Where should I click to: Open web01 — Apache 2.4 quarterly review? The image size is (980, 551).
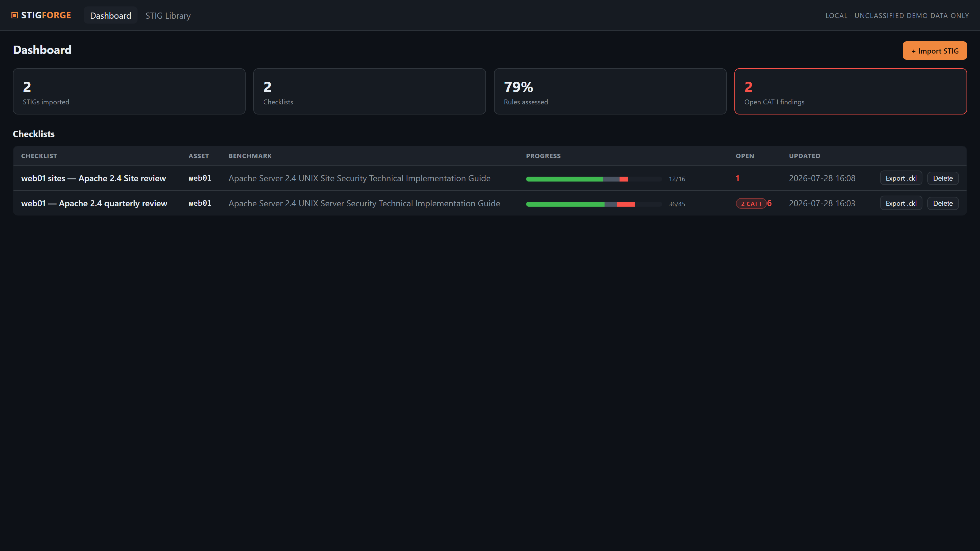point(94,203)
